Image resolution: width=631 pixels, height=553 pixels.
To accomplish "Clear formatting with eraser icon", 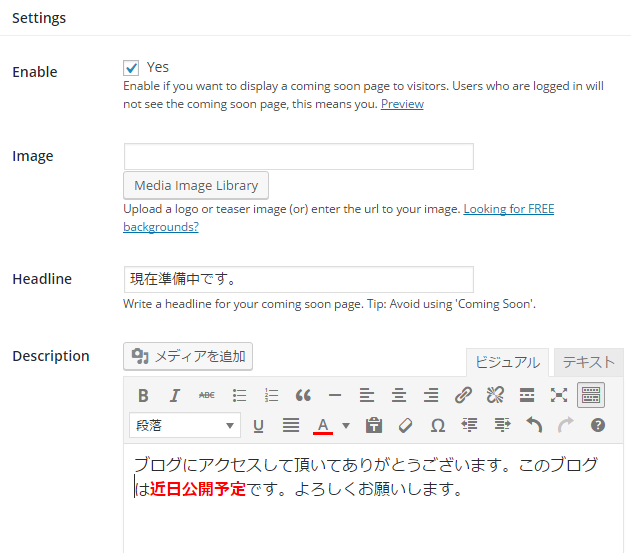I will (405, 425).
